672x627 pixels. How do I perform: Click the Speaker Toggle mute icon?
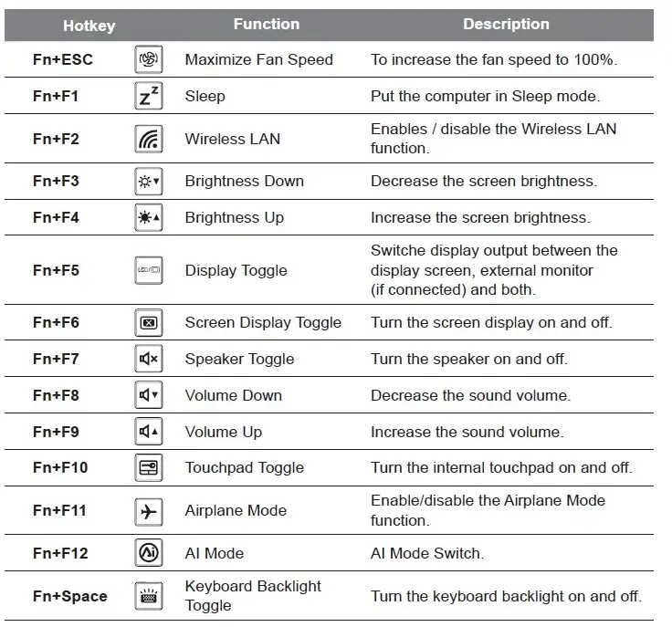coord(148,359)
